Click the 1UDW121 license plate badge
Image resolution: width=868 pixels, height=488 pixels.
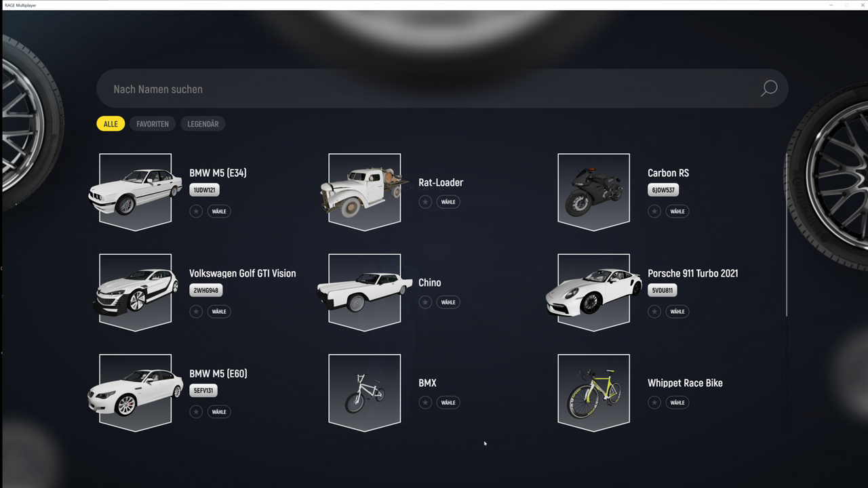204,190
